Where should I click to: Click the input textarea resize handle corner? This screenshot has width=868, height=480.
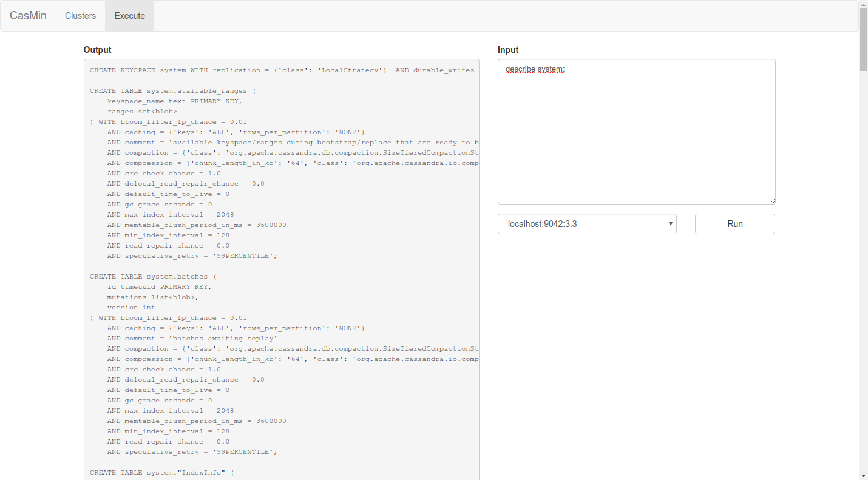click(771, 200)
